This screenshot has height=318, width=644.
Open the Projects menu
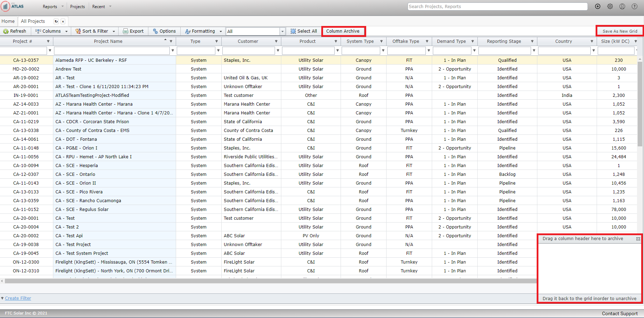click(x=78, y=7)
